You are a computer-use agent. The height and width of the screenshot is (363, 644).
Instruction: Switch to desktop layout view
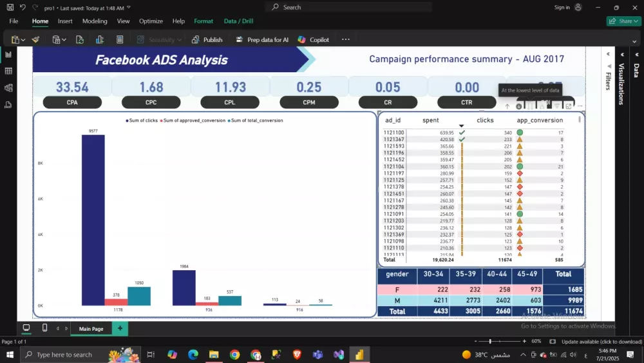(26, 328)
